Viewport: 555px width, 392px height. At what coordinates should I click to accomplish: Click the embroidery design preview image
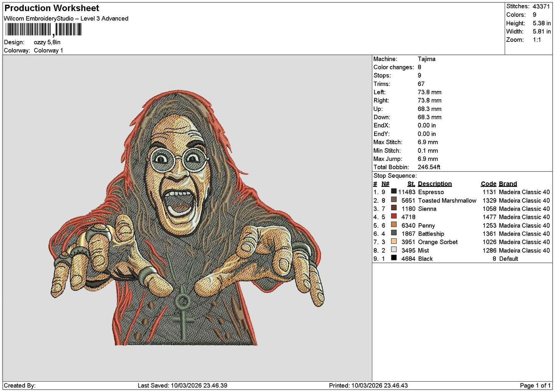[x=187, y=218]
